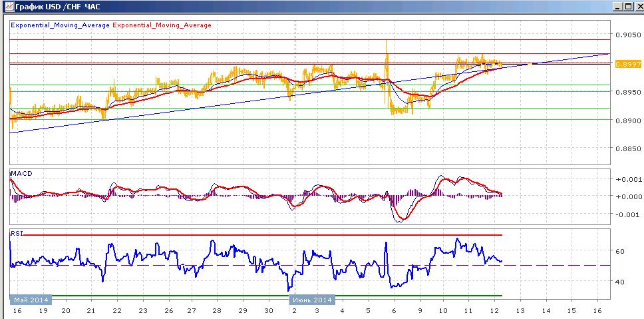Viewport: 644px width, 319px height.
Task: Click date label 30 on time axis
Action: pyautogui.click(x=269, y=311)
